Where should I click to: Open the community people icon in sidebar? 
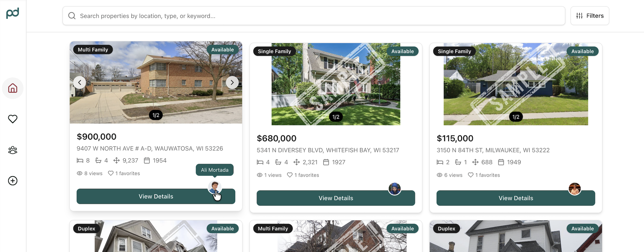(13, 150)
